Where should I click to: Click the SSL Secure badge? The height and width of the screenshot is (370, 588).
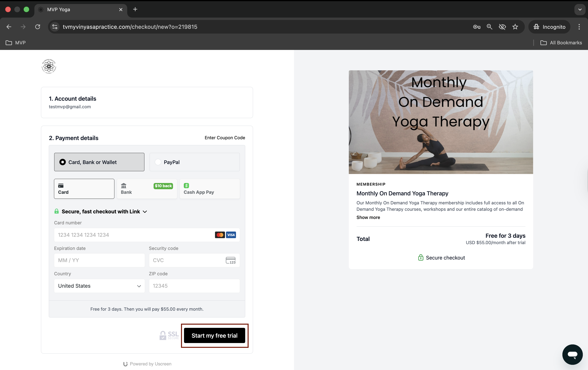click(x=169, y=336)
